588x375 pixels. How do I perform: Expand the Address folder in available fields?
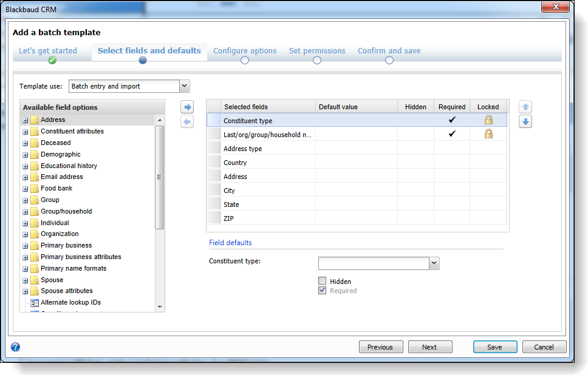point(26,120)
